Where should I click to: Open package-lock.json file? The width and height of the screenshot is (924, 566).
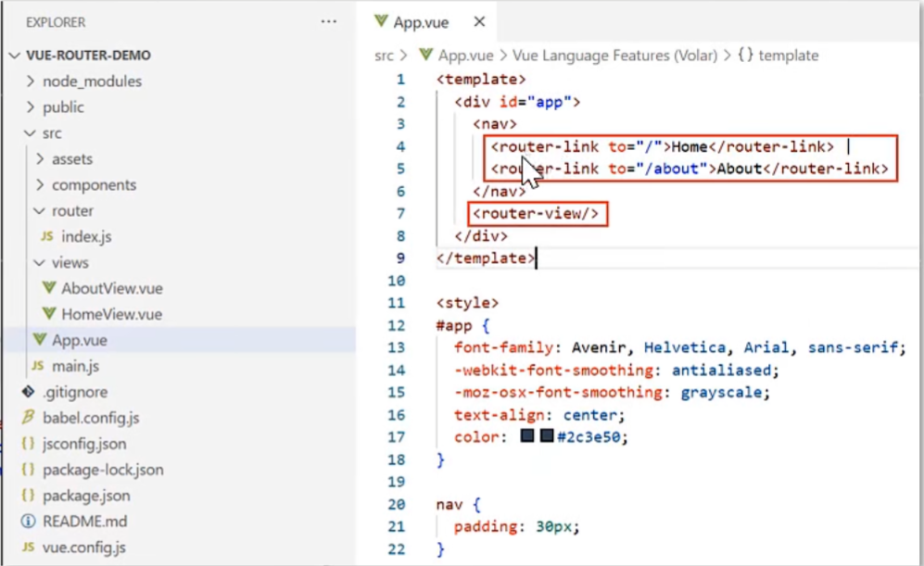(x=103, y=470)
